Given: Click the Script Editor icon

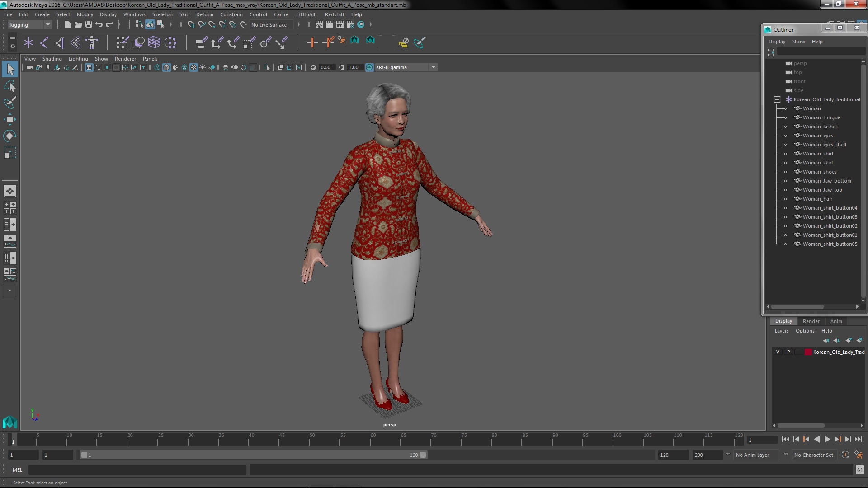Looking at the screenshot, I should 859,470.
